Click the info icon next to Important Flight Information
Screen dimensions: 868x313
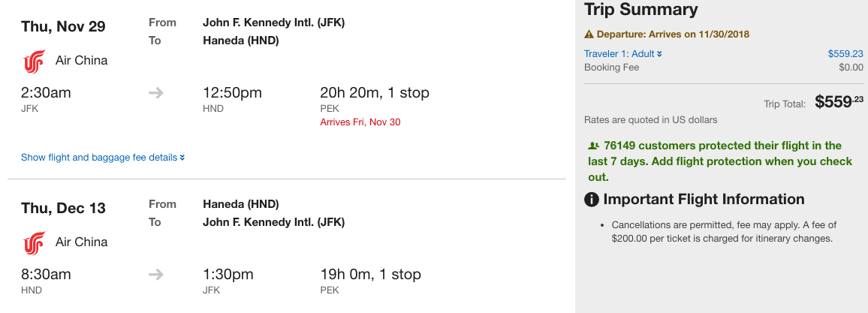point(591,200)
